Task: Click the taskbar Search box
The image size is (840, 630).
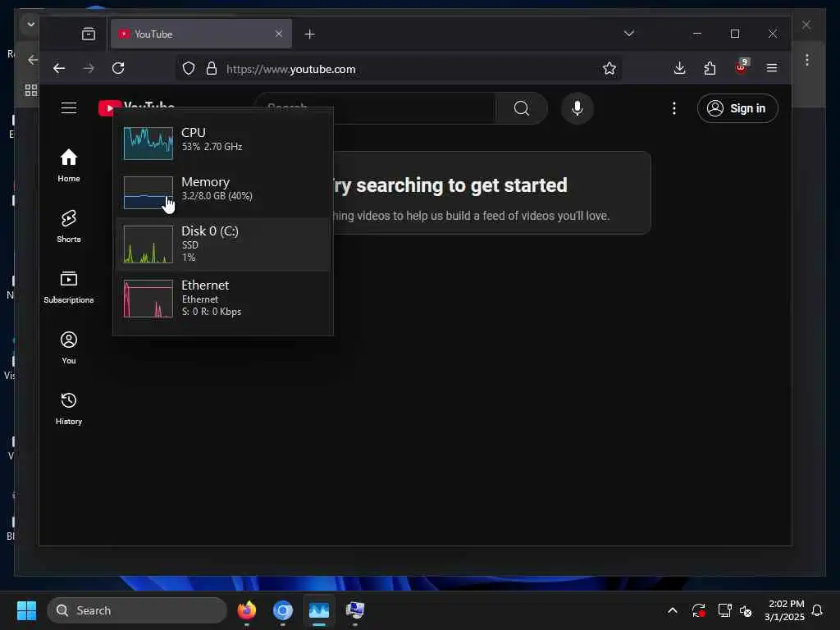Action: click(x=137, y=610)
